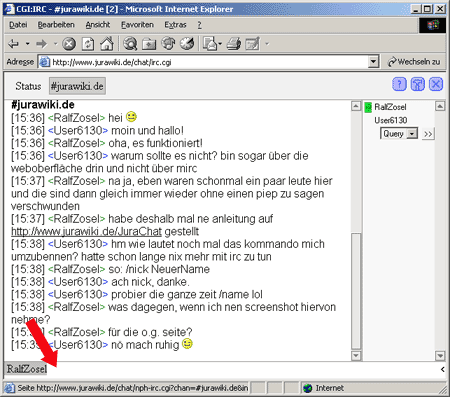
Task: Switch to the Status tab
Action: coord(28,86)
